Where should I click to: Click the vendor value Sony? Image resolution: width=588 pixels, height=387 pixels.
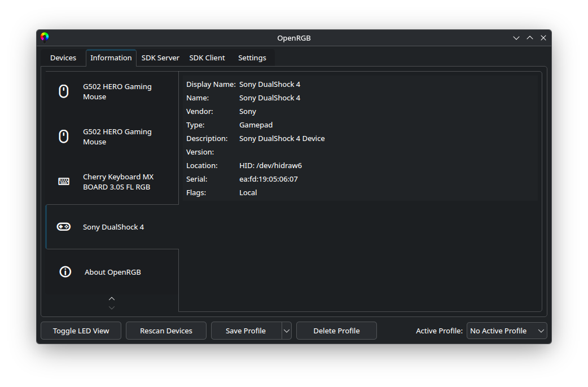pos(248,112)
